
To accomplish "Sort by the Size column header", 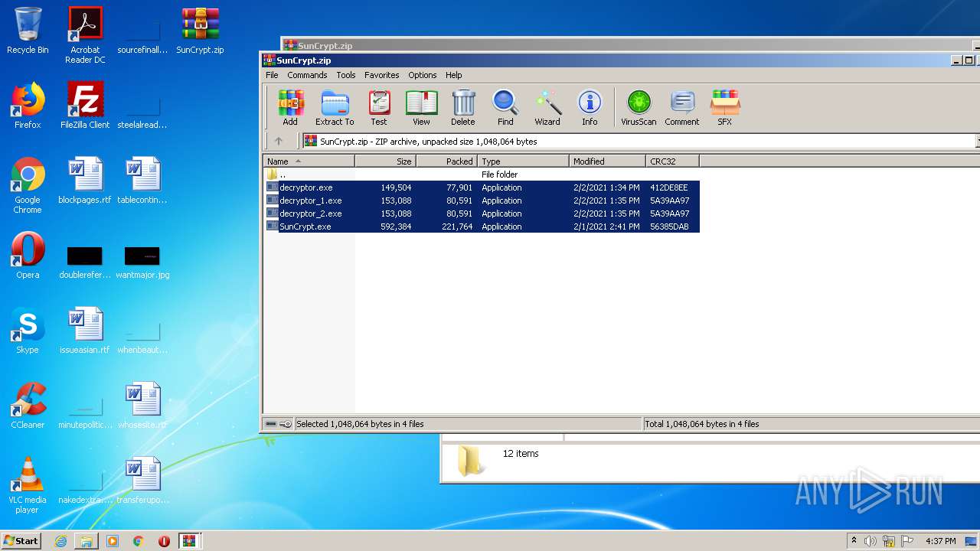I will (x=386, y=161).
